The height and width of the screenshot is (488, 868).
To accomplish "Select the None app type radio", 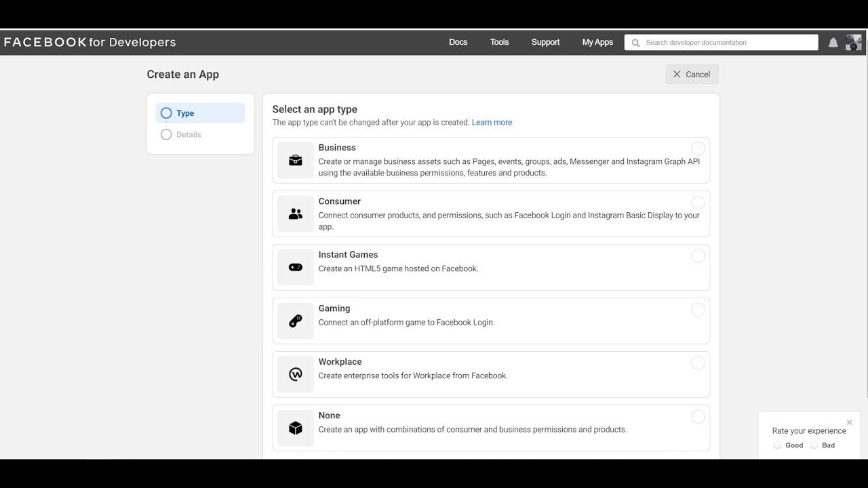I will pos(698,416).
